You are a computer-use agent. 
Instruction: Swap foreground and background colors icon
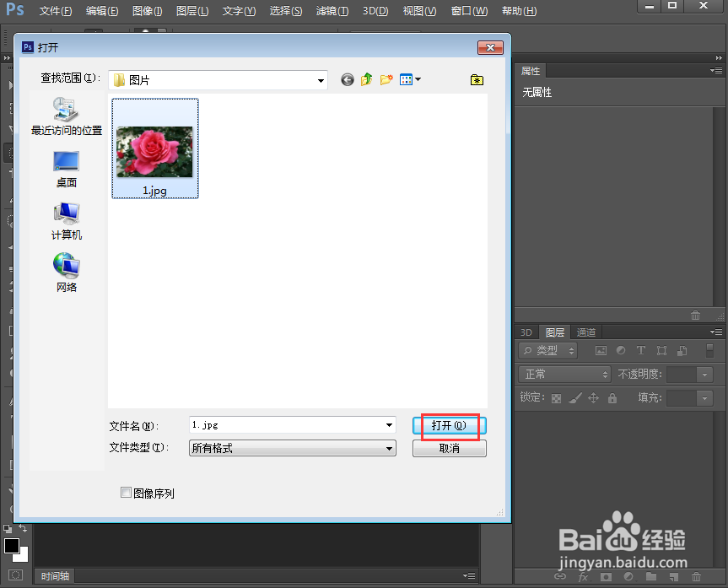pyautogui.click(x=23, y=528)
